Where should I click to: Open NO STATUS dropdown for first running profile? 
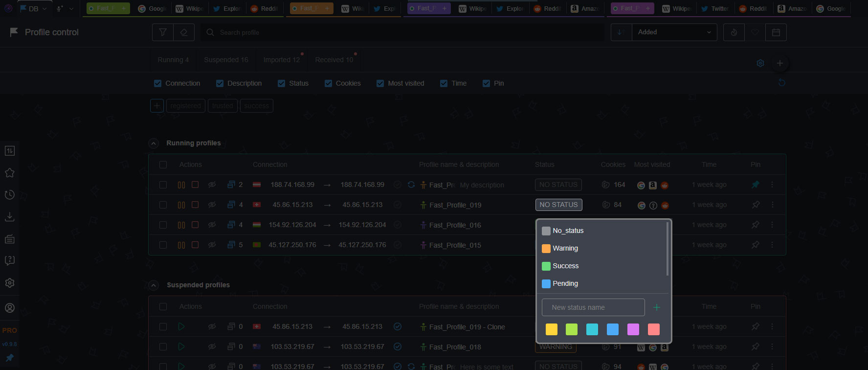pyautogui.click(x=558, y=185)
